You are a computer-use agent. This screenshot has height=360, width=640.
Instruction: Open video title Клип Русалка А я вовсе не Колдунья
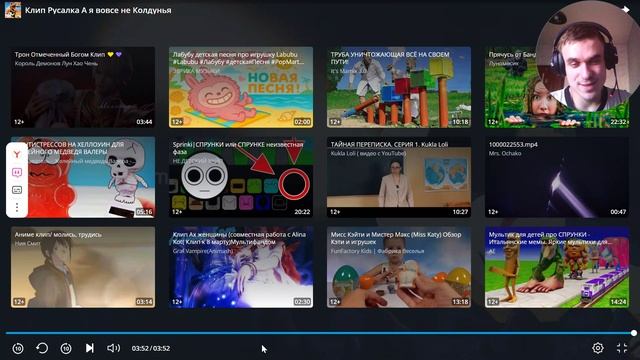98,10
